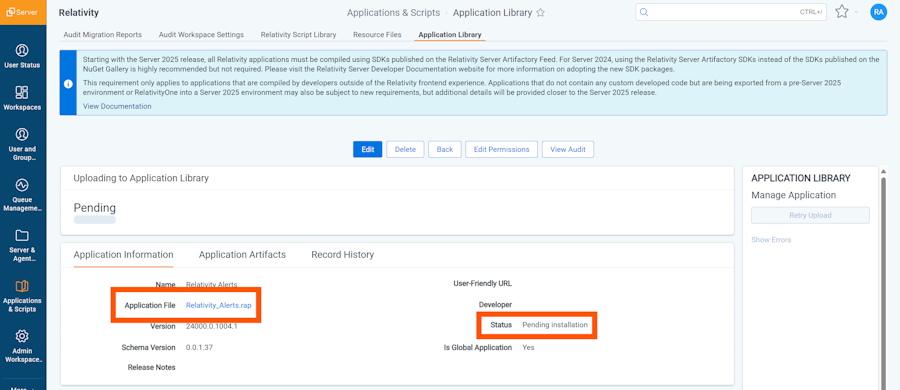Click the Retry Upload button
Screen dimensions: 900x390
pos(810,215)
